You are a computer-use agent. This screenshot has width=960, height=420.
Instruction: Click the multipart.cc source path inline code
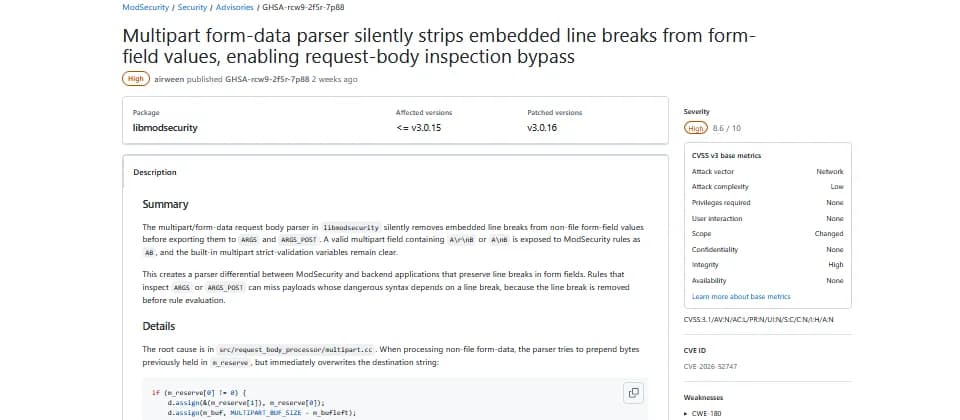point(296,350)
